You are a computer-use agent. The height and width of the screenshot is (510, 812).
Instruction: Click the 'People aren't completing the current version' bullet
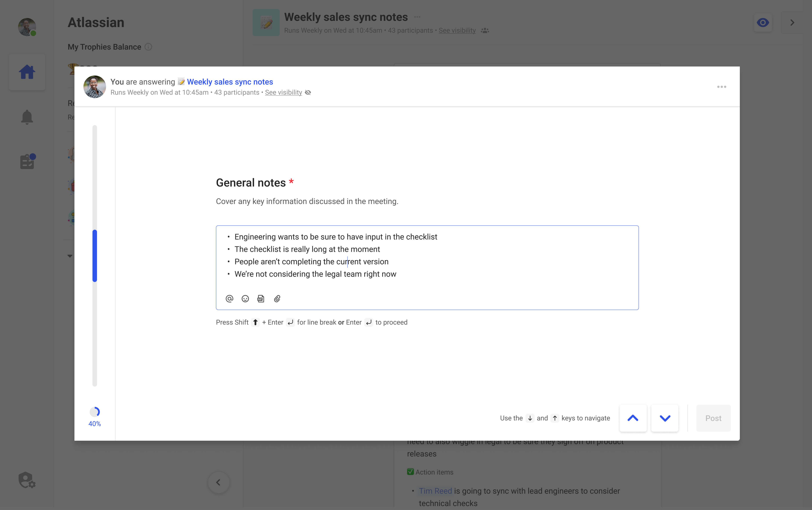(x=311, y=261)
